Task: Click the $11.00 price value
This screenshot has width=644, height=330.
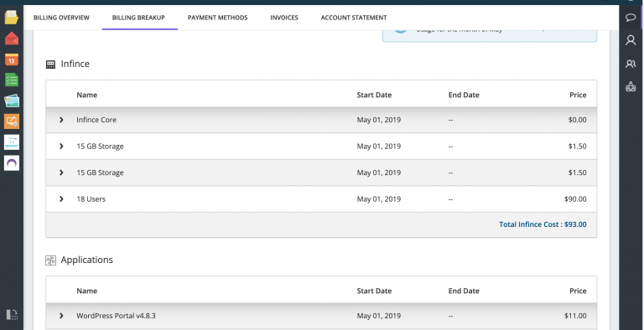Action: click(575, 316)
